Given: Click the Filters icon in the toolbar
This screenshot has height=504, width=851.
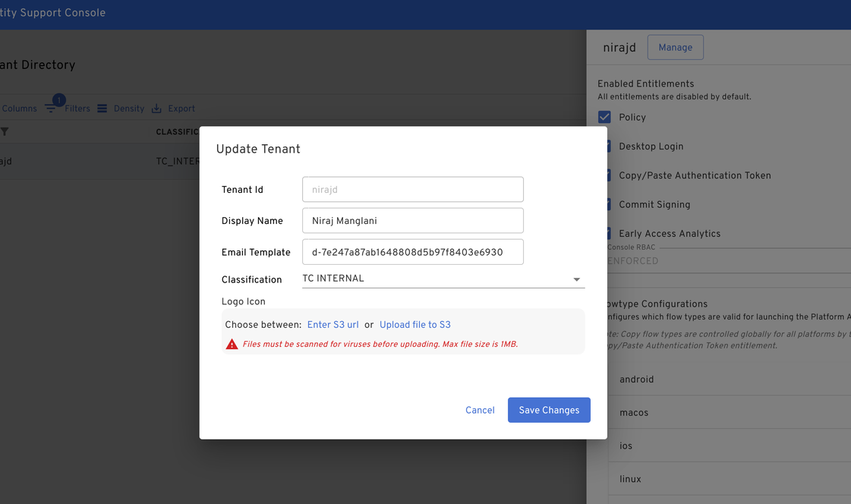Looking at the screenshot, I should (x=51, y=109).
